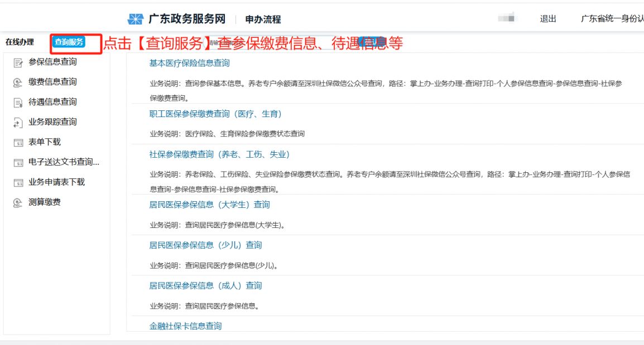Open 居民医保参保信息（少儿）查询 link
Viewport: 644px width, 345px height.
click(205, 245)
